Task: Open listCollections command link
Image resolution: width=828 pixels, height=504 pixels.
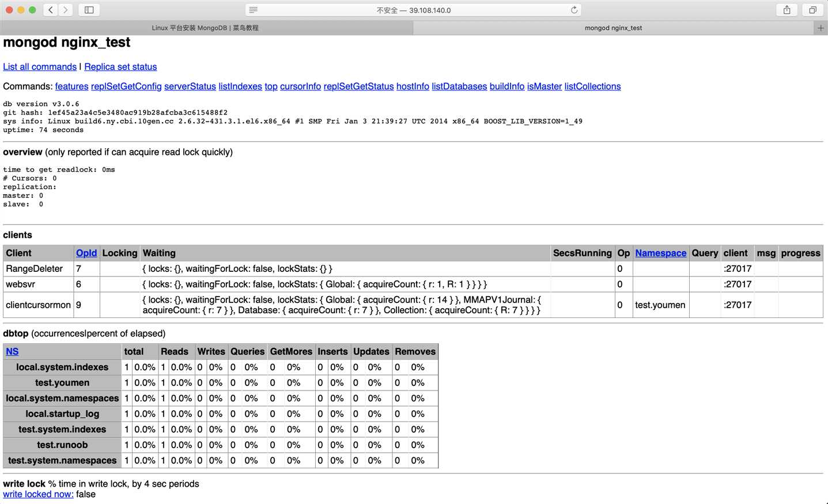Action: 592,86
